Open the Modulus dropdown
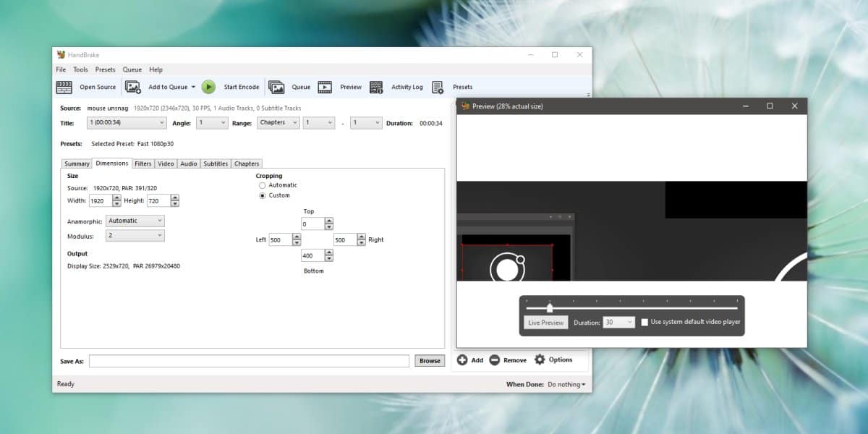868x434 pixels. point(135,236)
